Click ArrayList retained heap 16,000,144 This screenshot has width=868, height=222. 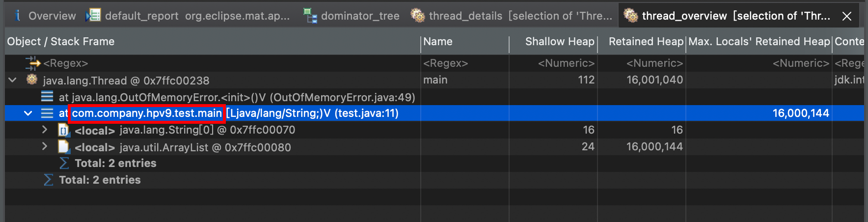(x=654, y=147)
